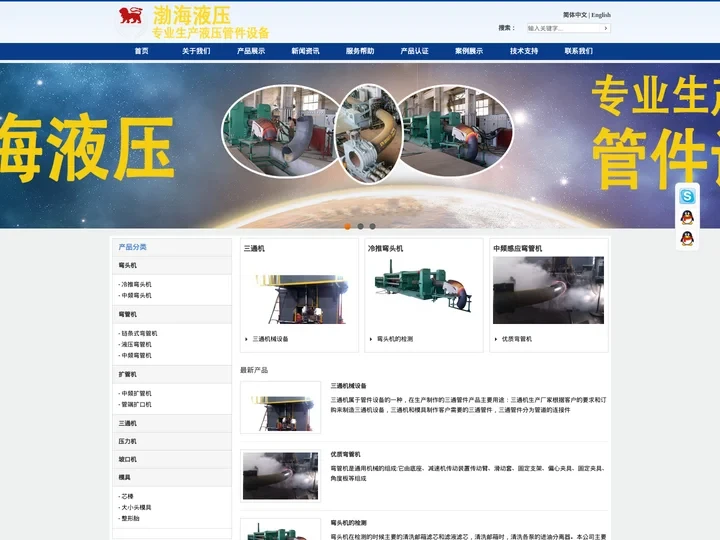
Task: Open 冷推弯头机 in the sidebar list
Action: coord(136,284)
